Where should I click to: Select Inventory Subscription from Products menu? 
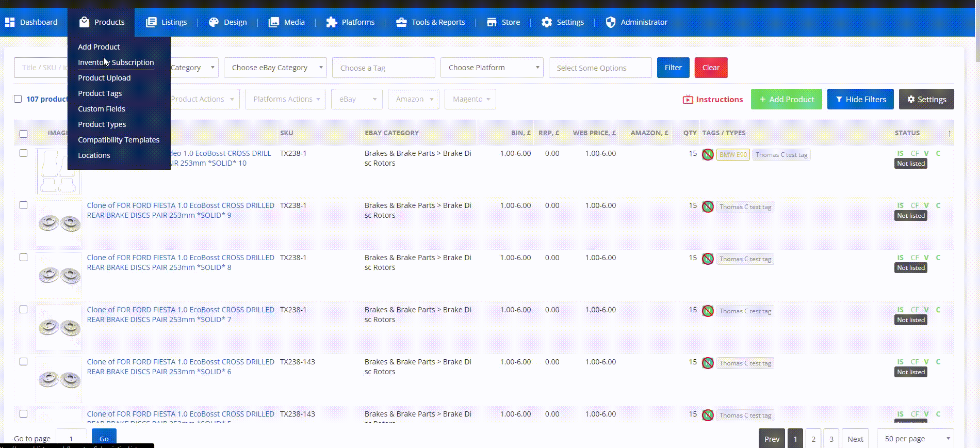(x=116, y=62)
